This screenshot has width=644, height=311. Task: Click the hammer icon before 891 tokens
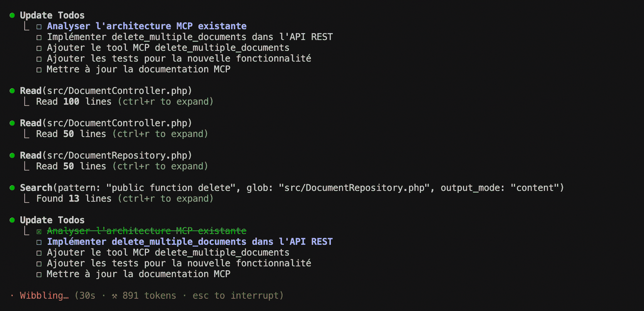(114, 296)
